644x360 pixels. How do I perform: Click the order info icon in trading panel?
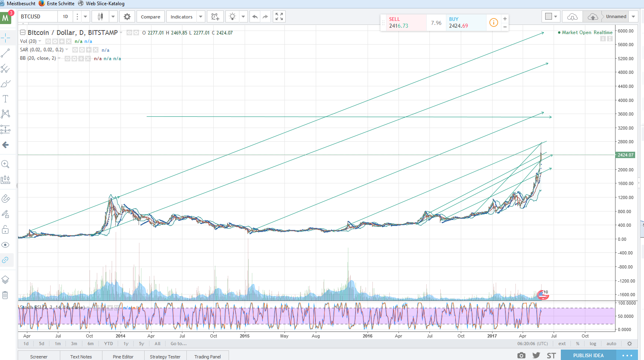[x=494, y=23]
